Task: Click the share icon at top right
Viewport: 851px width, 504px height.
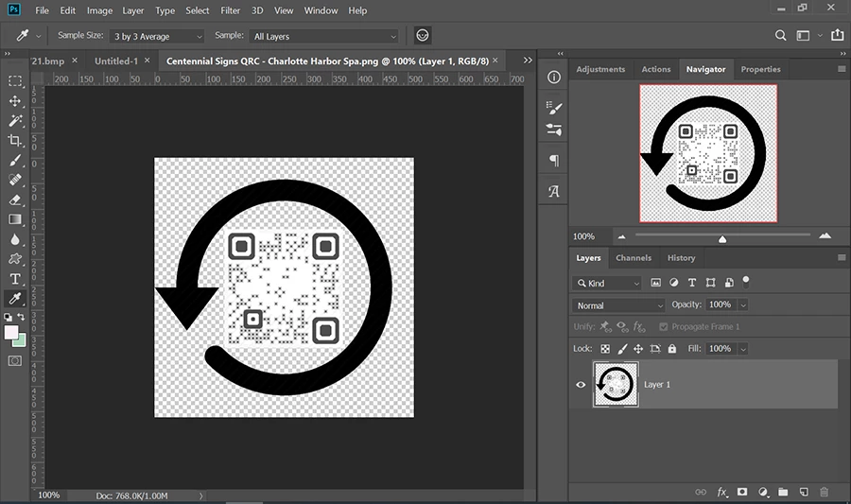Action: point(838,35)
